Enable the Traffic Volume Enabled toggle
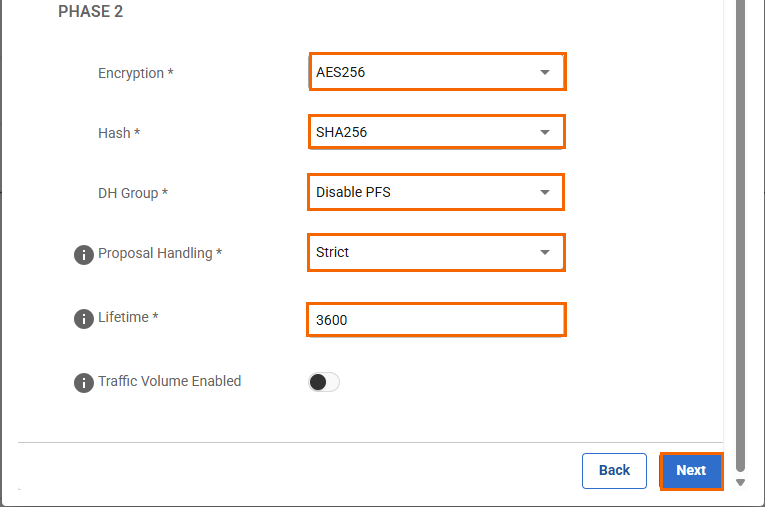This screenshot has height=507, width=765. (324, 382)
